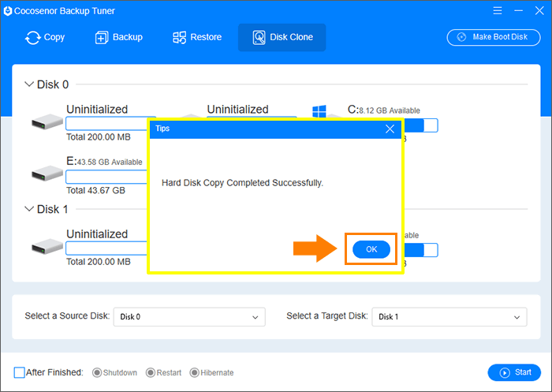Select the E: drive icon
Screen dimensions: 552x392
click(x=47, y=174)
